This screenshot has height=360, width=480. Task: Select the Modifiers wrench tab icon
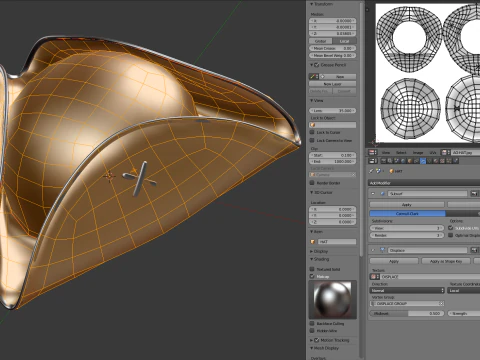pyautogui.click(x=423, y=161)
